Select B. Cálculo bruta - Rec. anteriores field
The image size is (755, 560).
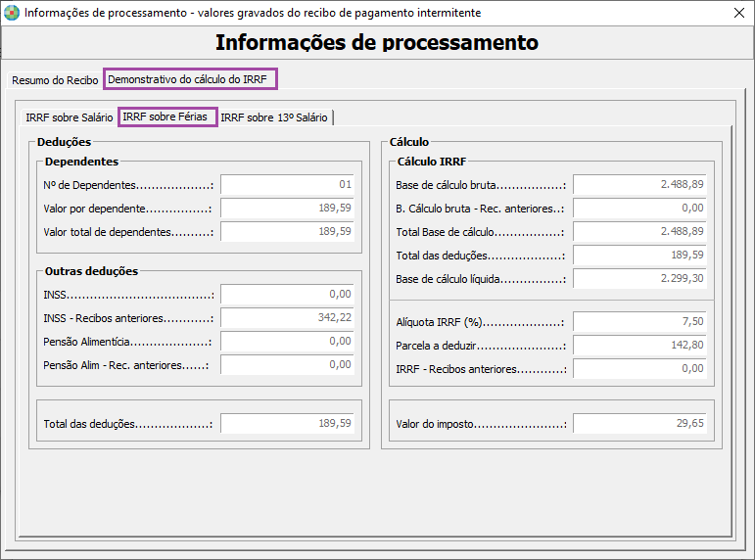(639, 209)
